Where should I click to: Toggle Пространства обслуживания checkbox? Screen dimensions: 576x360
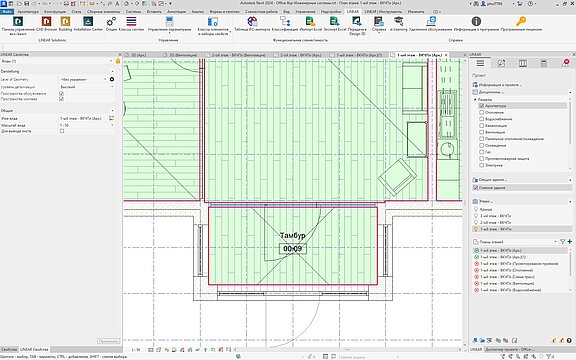pyautogui.click(x=61, y=94)
